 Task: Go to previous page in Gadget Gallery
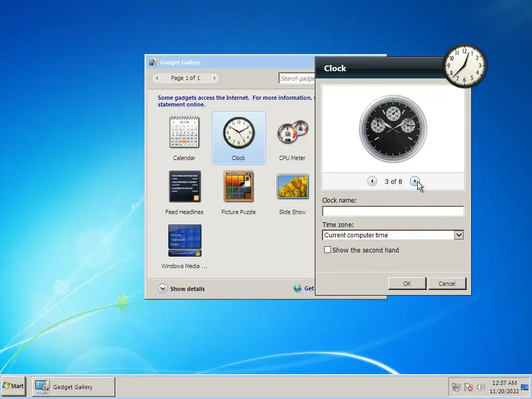[156, 78]
